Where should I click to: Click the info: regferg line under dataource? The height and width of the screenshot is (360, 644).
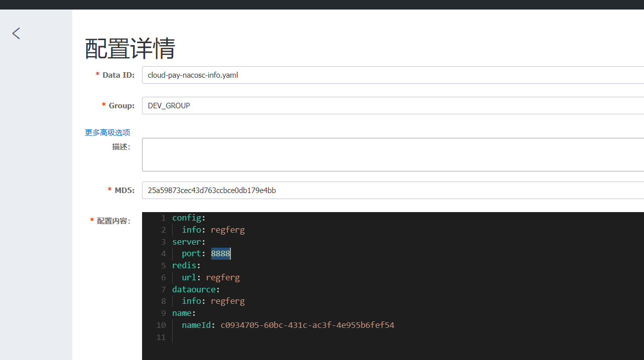click(x=213, y=301)
